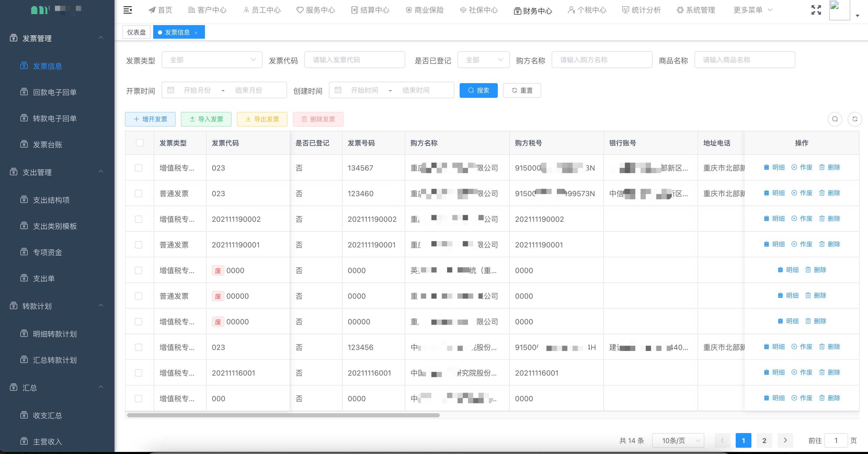Open the 是否已登记 dropdown
868x454 pixels.
[483, 60]
